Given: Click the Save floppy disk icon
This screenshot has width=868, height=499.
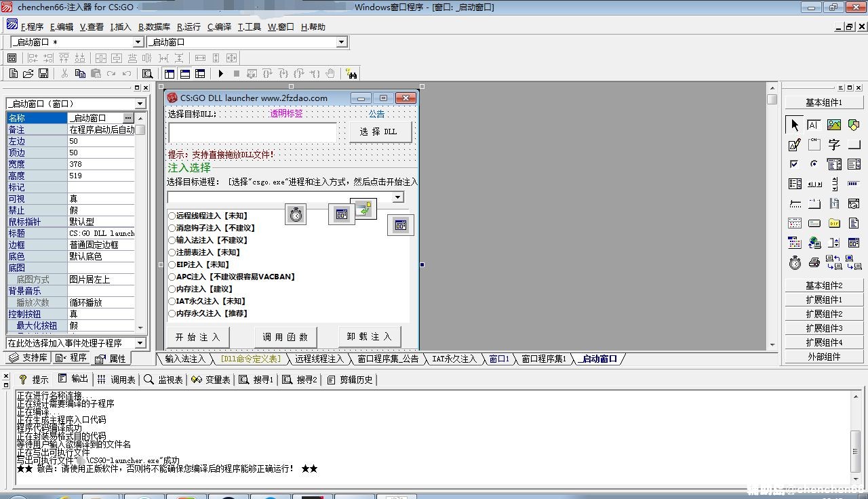Looking at the screenshot, I should [x=43, y=73].
